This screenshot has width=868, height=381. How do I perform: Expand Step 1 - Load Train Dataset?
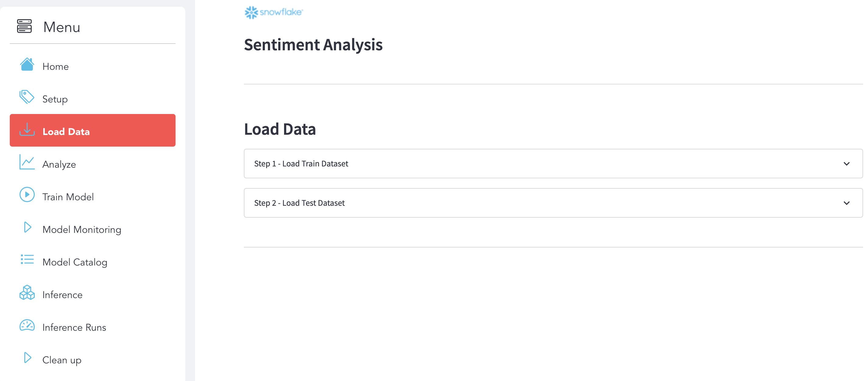click(301, 164)
